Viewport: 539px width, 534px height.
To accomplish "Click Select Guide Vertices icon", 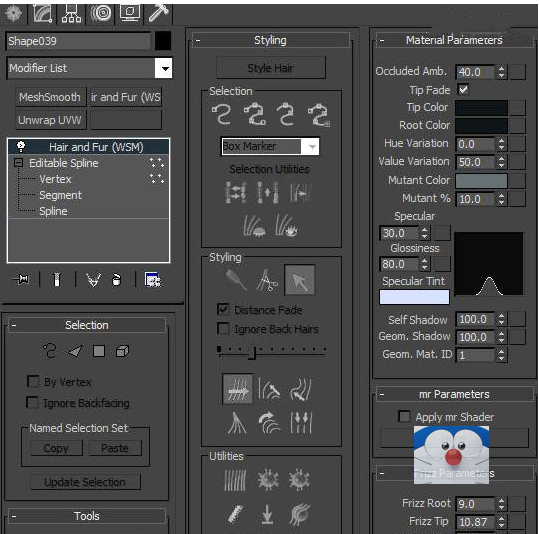I will 286,114.
